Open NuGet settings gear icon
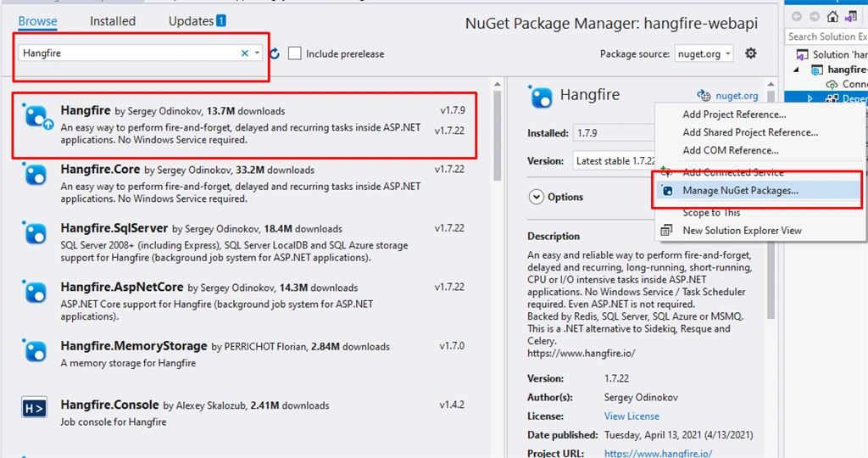Viewport: 868px width, 458px height. click(751, 53)
